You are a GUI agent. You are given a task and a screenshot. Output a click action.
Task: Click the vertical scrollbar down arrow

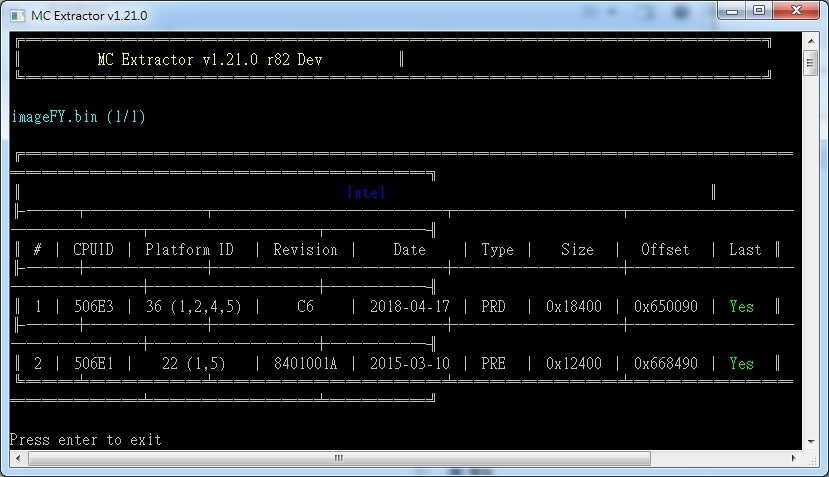coord(810,442)
